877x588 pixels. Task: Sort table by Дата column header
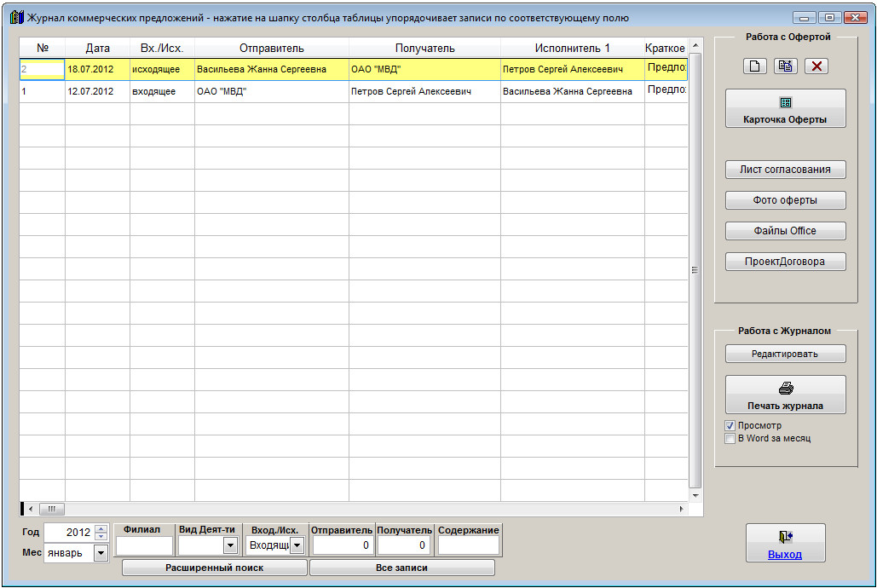pos(97,49)
